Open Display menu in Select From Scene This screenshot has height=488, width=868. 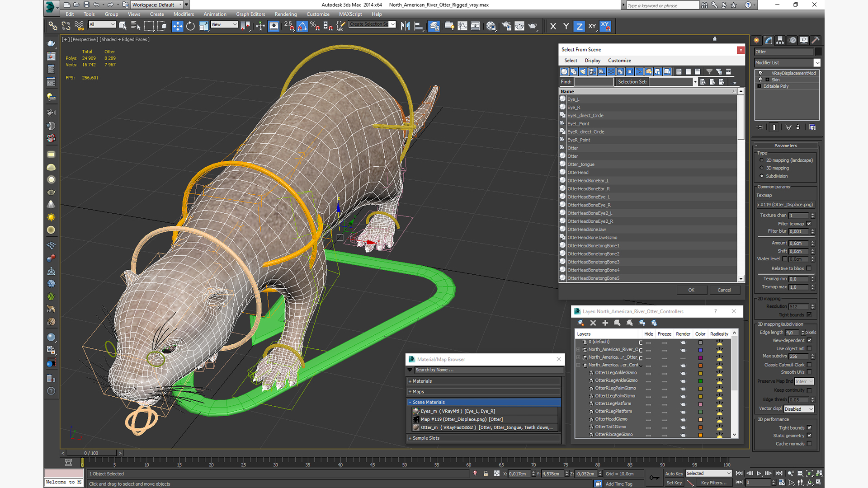tap(592, 61)
